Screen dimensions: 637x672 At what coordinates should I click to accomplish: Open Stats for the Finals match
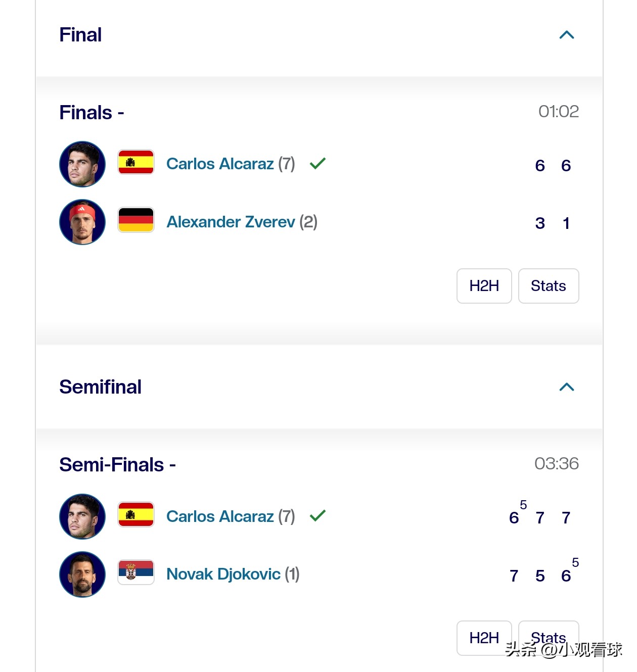coord(548,286)
